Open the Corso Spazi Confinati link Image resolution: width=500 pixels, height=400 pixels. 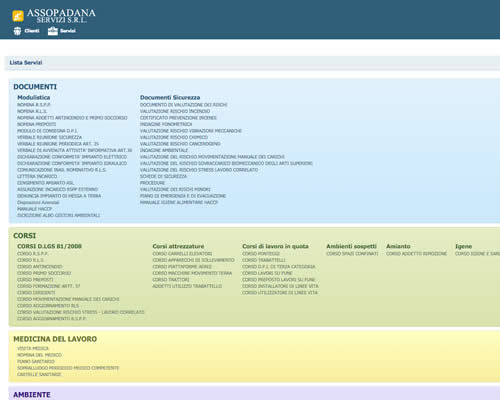(x=352, y=254)
